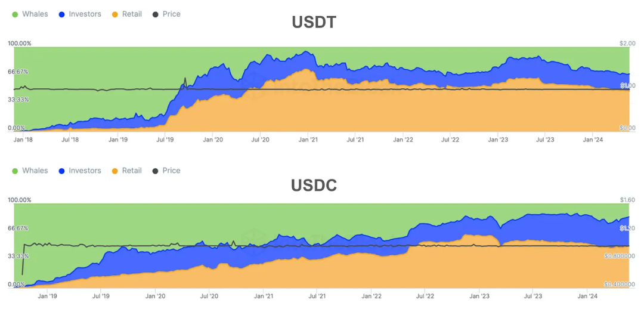The width and height of the screenshot is (644, 315).
Task: Click the $1.60 price axis label on USDC chart
Action: pyautogui.click(x=627, y=200)
